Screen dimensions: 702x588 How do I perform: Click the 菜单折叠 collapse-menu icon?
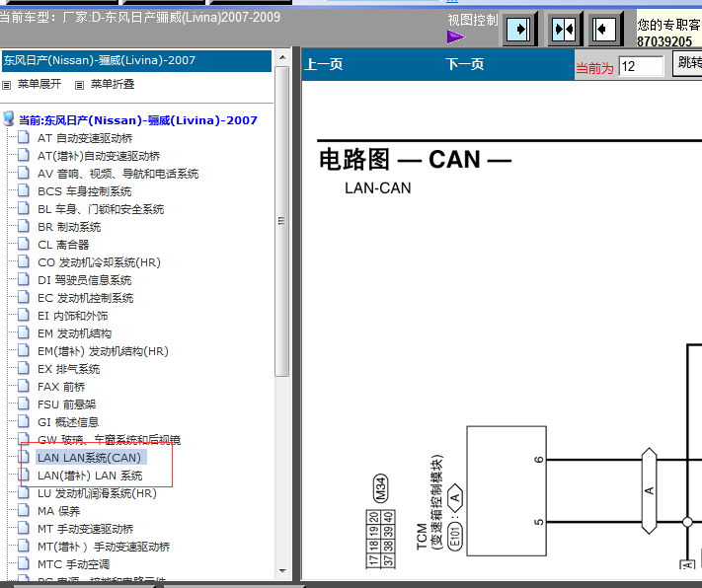coord(79,85)
